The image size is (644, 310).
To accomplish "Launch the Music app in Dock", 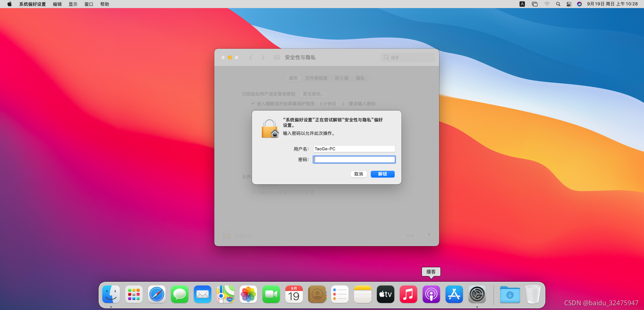I will (x=408, y=295).
